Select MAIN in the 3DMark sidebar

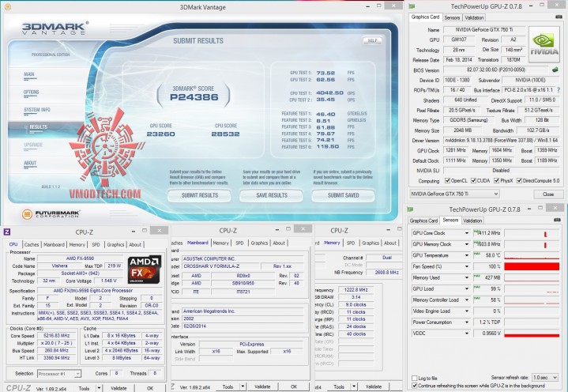pos(29,74)
